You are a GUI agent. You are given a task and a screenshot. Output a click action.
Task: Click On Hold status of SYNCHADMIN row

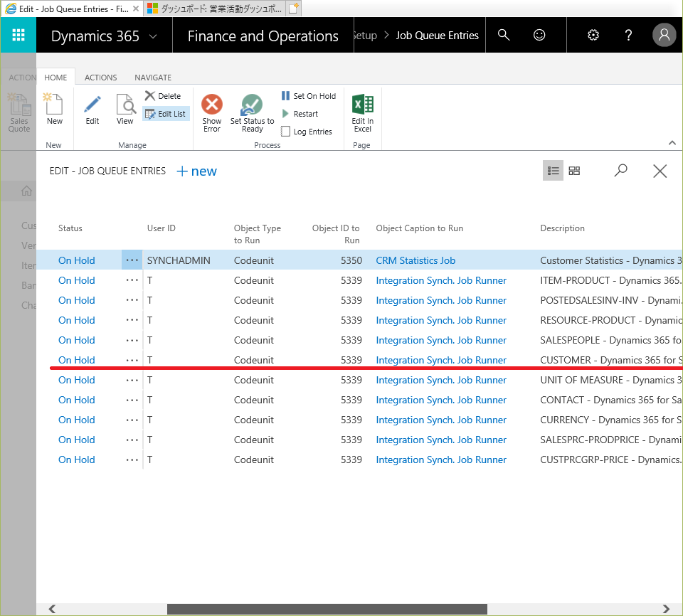(77, 260)
